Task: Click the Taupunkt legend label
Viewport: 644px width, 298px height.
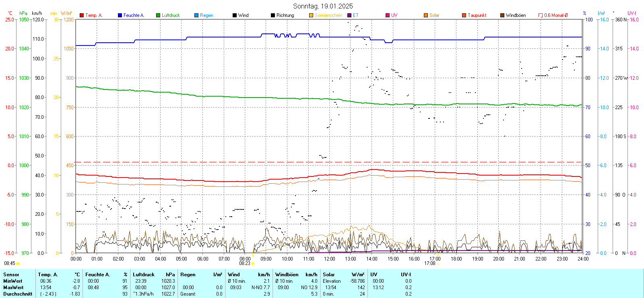Action: click(477, 15)
